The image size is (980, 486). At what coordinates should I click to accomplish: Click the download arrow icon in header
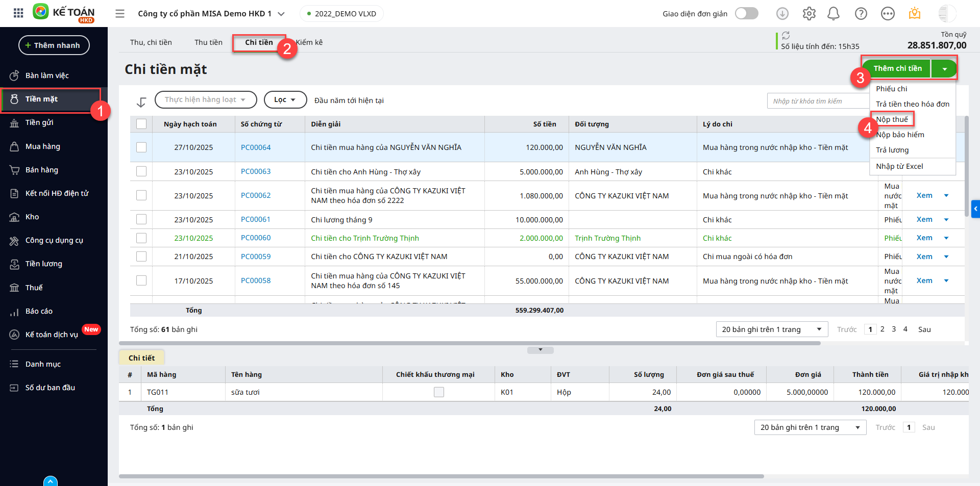click(x=782, y=14)
